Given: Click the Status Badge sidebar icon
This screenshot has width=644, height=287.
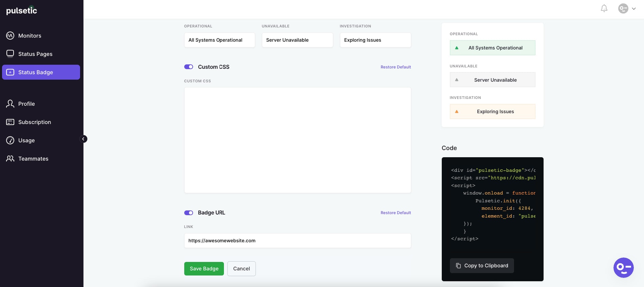Looking at the screenshot, I should tap(10, 72).
